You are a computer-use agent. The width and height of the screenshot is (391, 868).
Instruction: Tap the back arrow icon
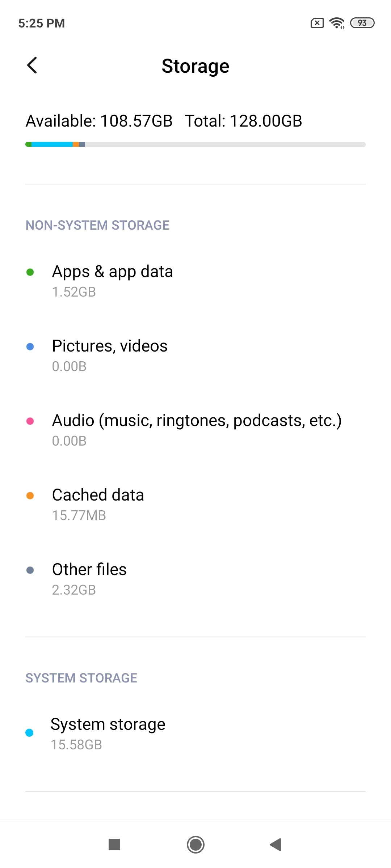click(x=32, y=65)
